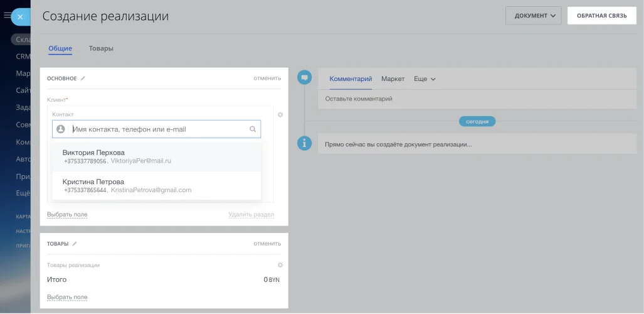Open the gear settings for Товары реализации
Image resolution: width=644 pixels, height=314 pixels.
[x=280, y=265]
